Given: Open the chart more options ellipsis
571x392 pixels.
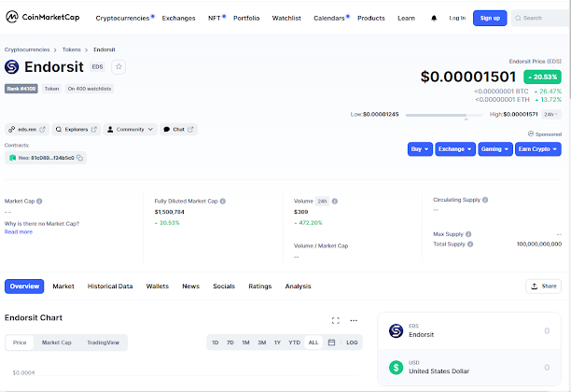Looking at the screenshot, I should click(x=354, y=320).
